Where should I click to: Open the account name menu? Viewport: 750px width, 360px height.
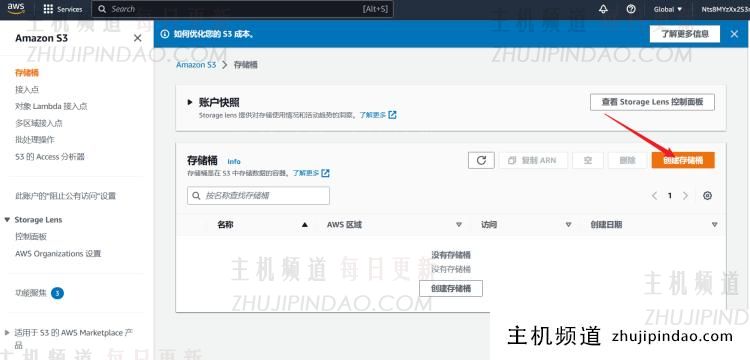pos(725,9)
